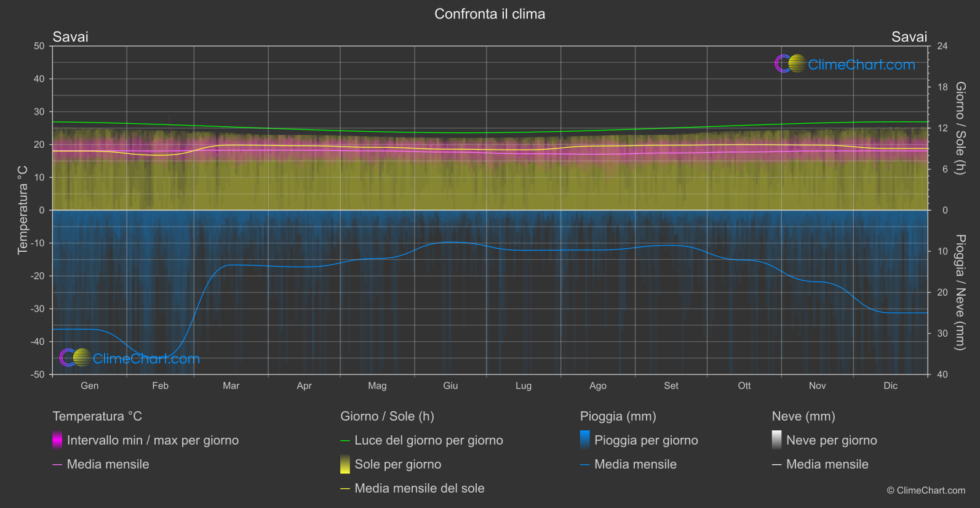
Task: Toggle temperature 'Media mensile' legend entry
Action: pos(108,464)
